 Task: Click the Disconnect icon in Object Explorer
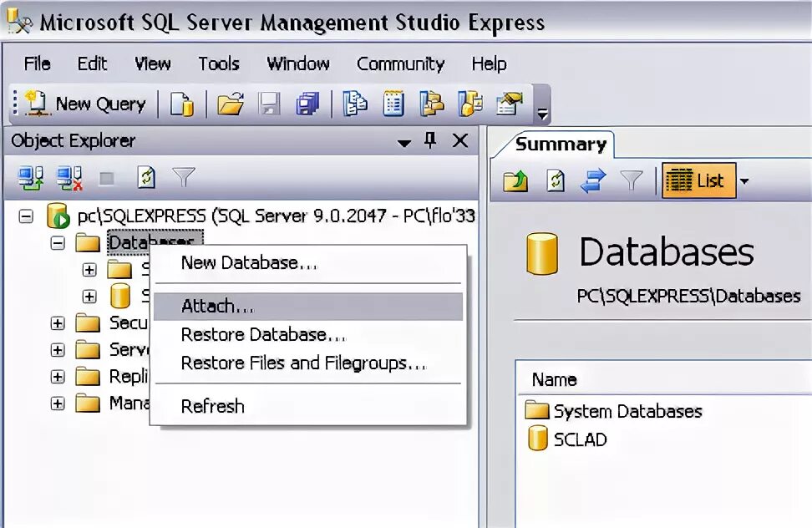coord(69,178)
